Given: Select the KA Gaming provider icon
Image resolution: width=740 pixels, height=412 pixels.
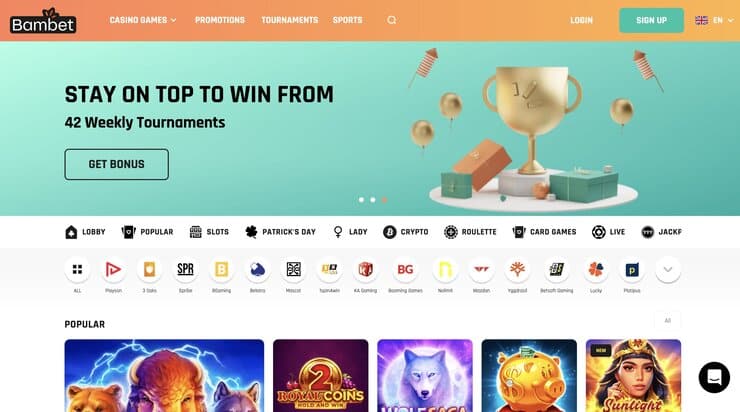Looking at the screenshot, I should [x=365, y=269].
